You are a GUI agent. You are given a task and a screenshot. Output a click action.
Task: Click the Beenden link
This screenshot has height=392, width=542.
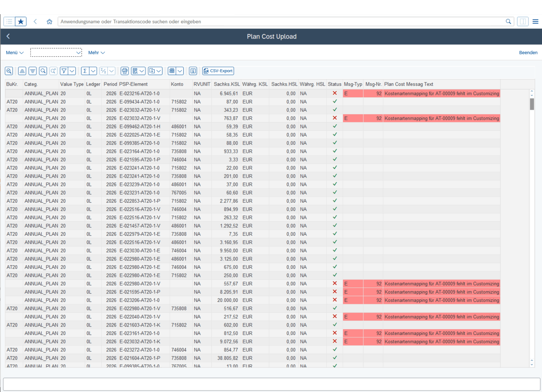(528, 52)
